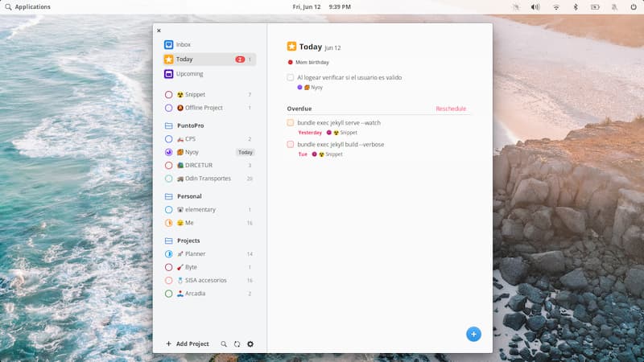Check off 'Al logear verificar' task
This screenshot has height=362, width=644.
[291, 78]
